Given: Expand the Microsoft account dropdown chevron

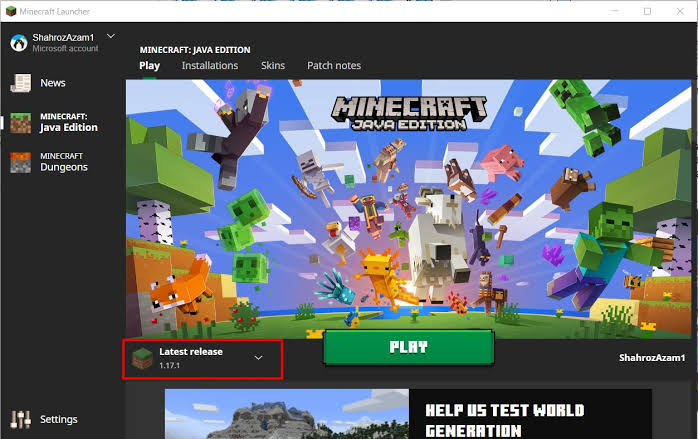Looking at the screenshot, I should click(x=110, y=36).
